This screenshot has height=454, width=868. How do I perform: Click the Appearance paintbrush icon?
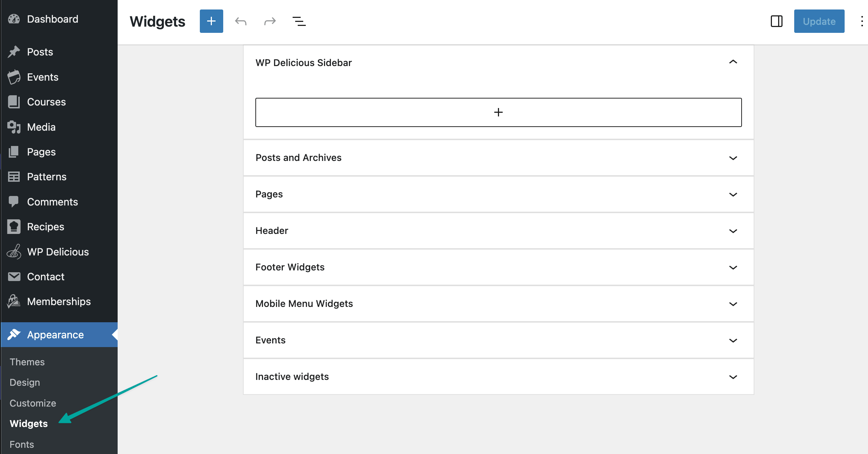point(14,335)
